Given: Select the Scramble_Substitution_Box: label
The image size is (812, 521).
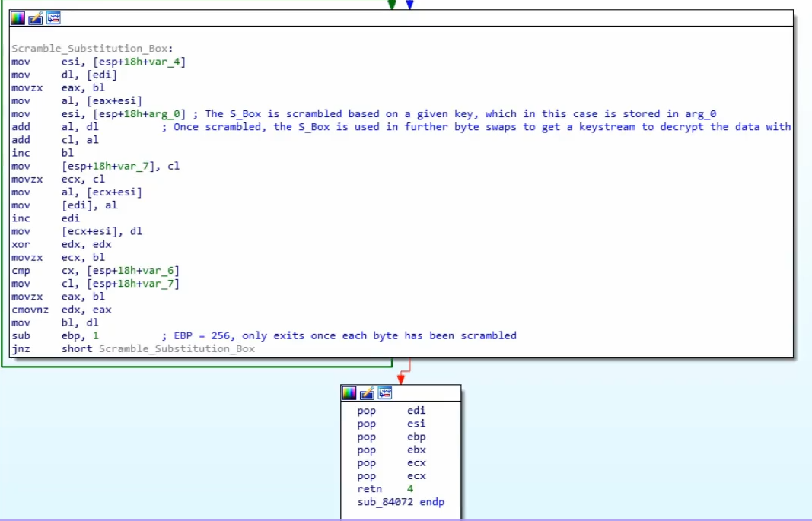Looking at the screenshot, I should (x=92, y=49).
